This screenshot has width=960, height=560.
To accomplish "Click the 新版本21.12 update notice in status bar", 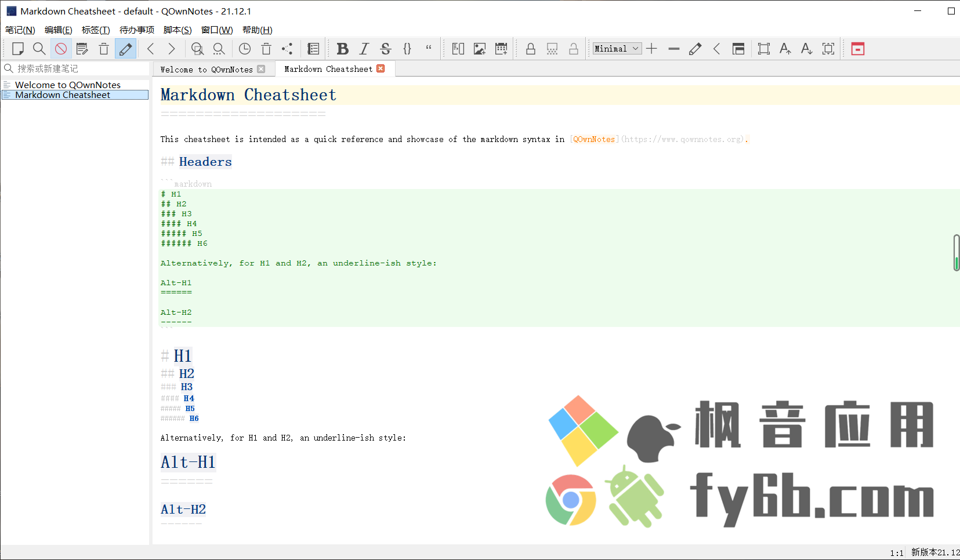I will [x=935, y=552].
